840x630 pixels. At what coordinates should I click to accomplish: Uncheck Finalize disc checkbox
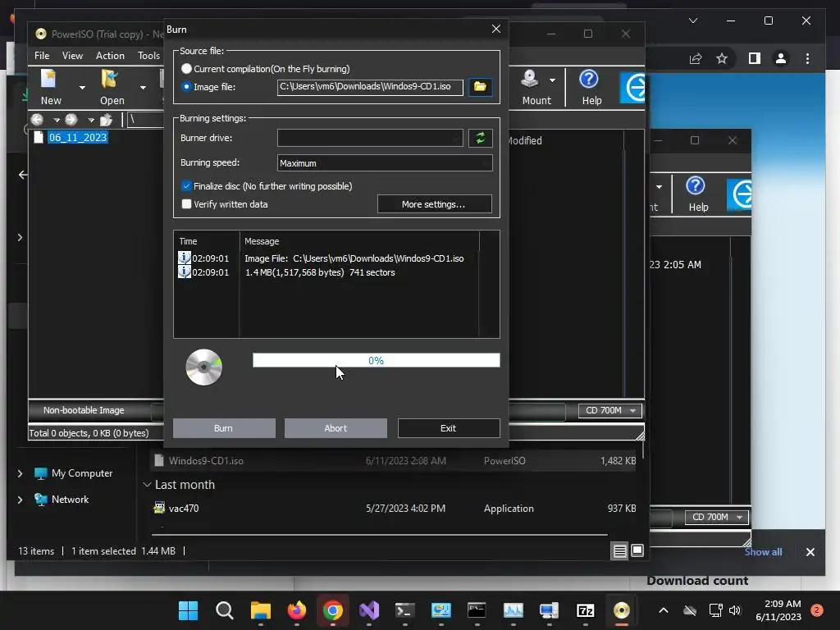tap(186, 186)
